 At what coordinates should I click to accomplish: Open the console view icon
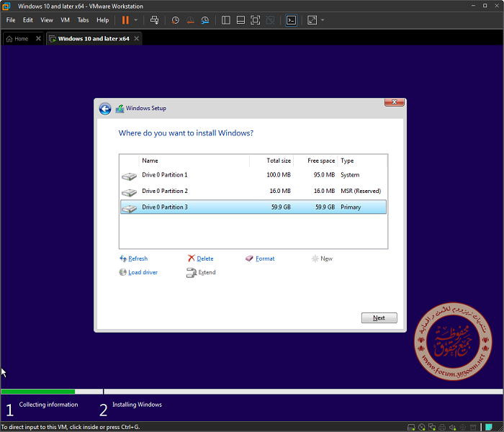pos(291,20)
